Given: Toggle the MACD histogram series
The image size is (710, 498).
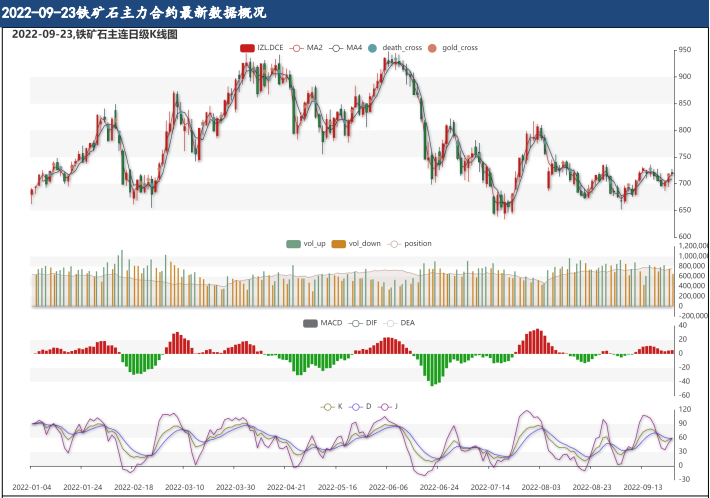Looking at the screenshot, I should tap(311, 323).
